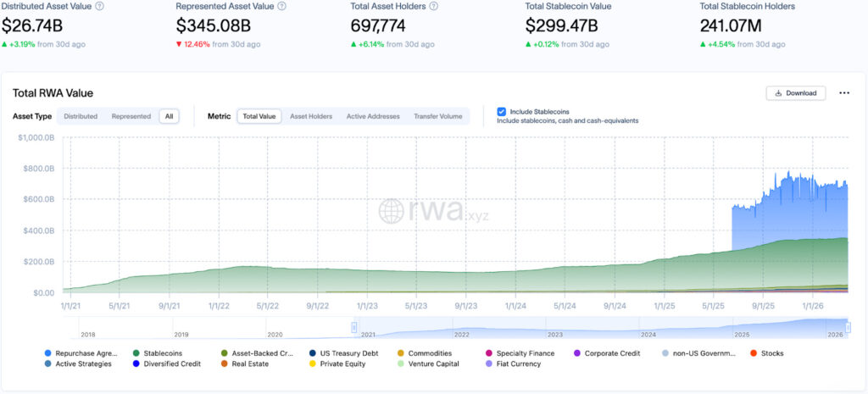This screenshot has height=394, width=868.
Task: Toggle Specialty Finance legend series
Action: [520, 353]
